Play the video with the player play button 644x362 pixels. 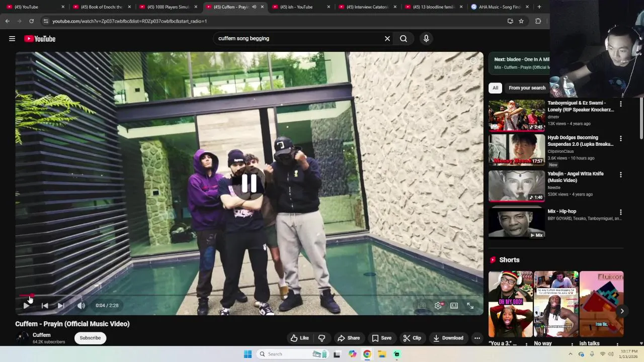(26, 305)
